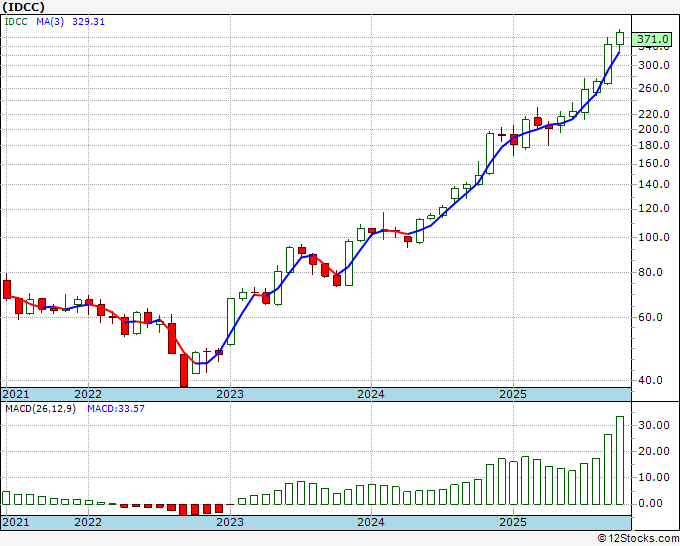The width and height of the screenshot is (680, 546).
Task: Click the latest green candlestick near 371
Action: [620, 38]
